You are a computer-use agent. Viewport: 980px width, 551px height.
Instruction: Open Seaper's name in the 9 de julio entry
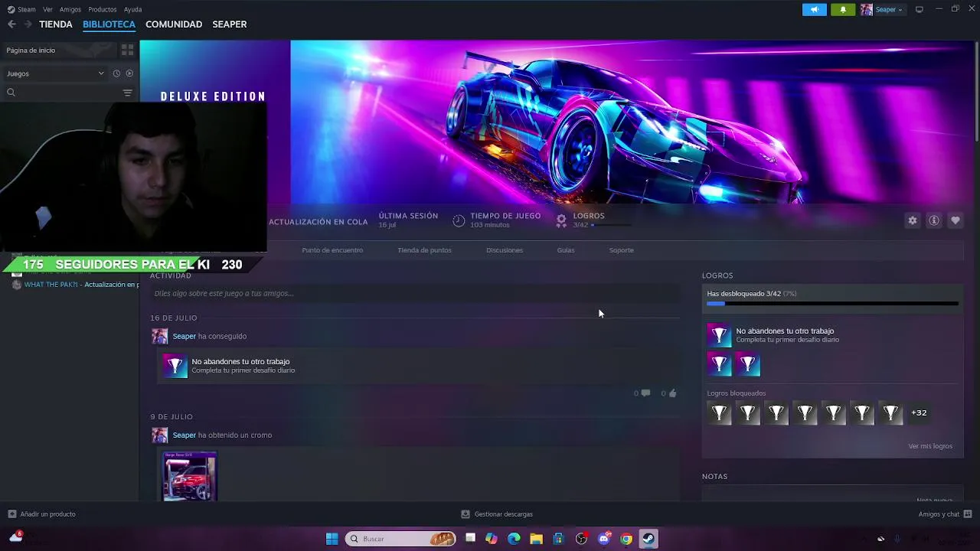[185, 435]
